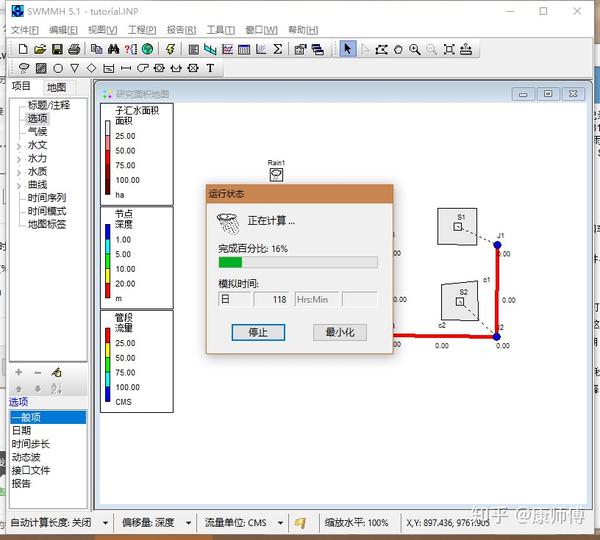The image size is (600, 540).
Task: Expand the 水力 tree node
Action: pos(18,159)
